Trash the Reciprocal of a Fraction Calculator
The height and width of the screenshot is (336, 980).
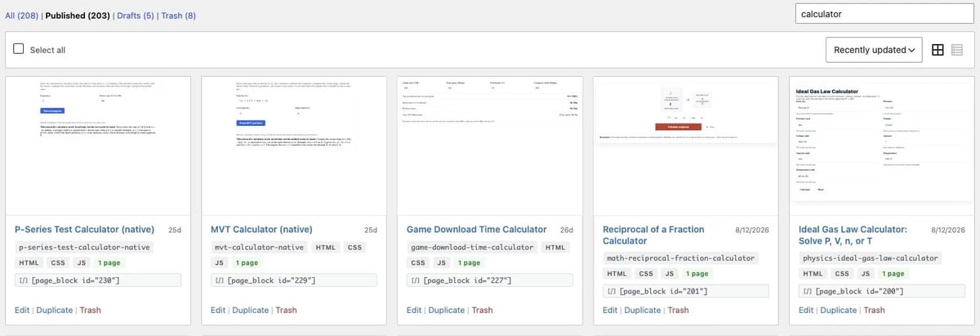[x=678, y=311]
